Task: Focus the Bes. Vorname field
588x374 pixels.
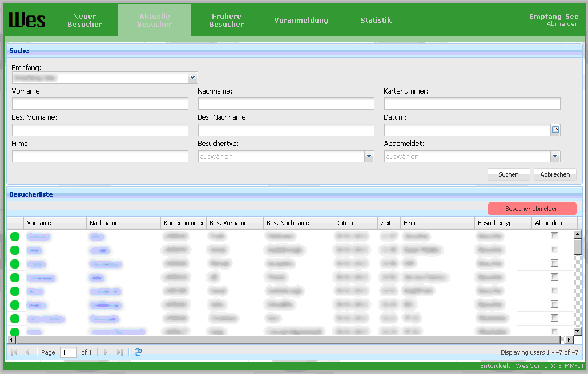Action: point(100,130)
